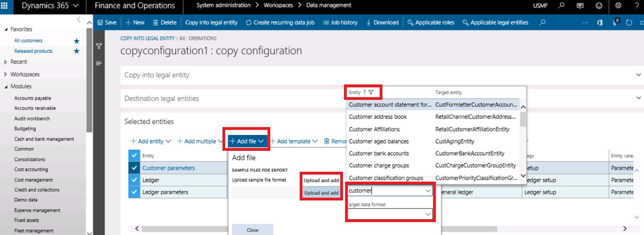Click the smiley feedback icon
Screen dimensions: 644x235
pos(599,6)
